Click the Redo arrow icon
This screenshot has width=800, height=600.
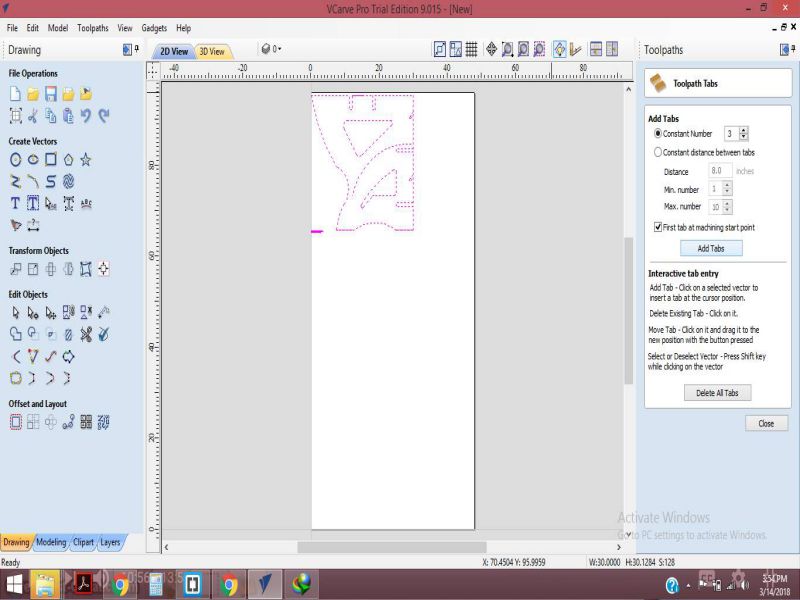click(104, 116)
